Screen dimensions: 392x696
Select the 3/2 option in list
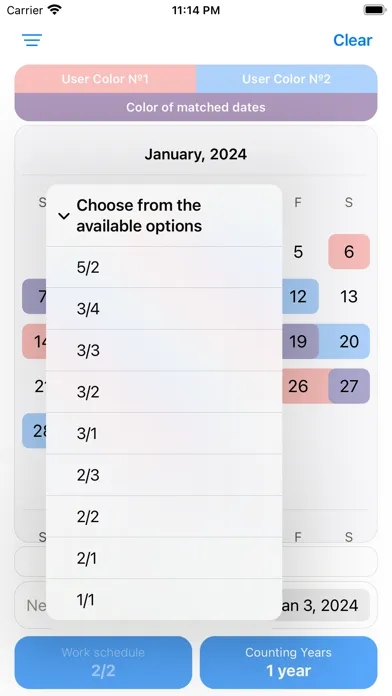click(x=164, y=392)
